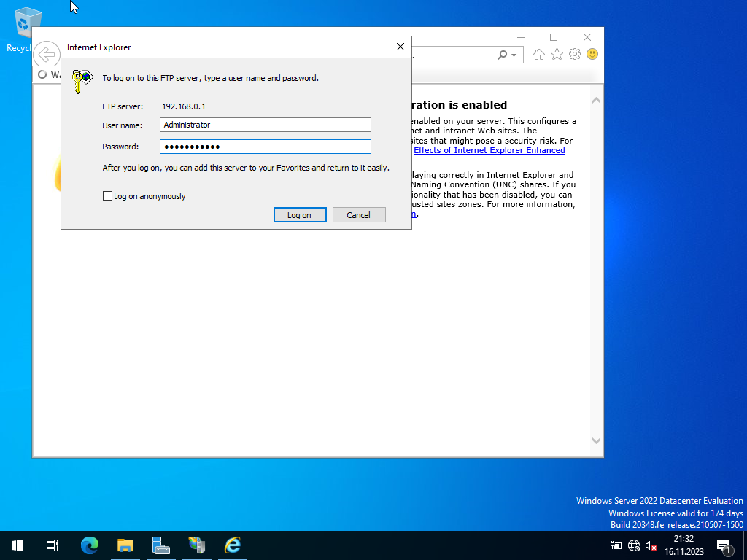
Task: Minimize the Internet Explorer window
Action: coord(521,37)
